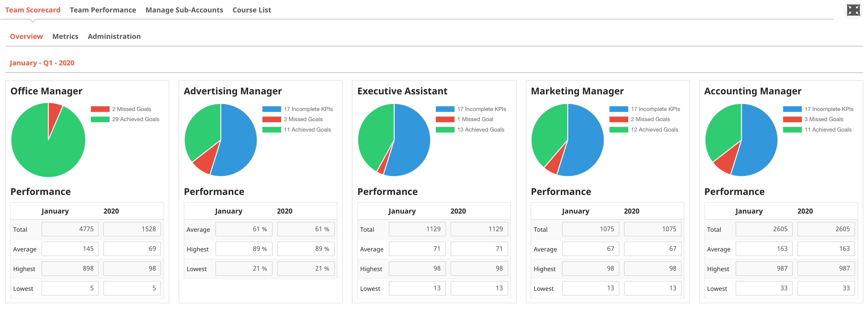This screenshot has width=868, height=310.
Task: Click blue slice of Advertising Manager pie chart
Action: (239, 141)
